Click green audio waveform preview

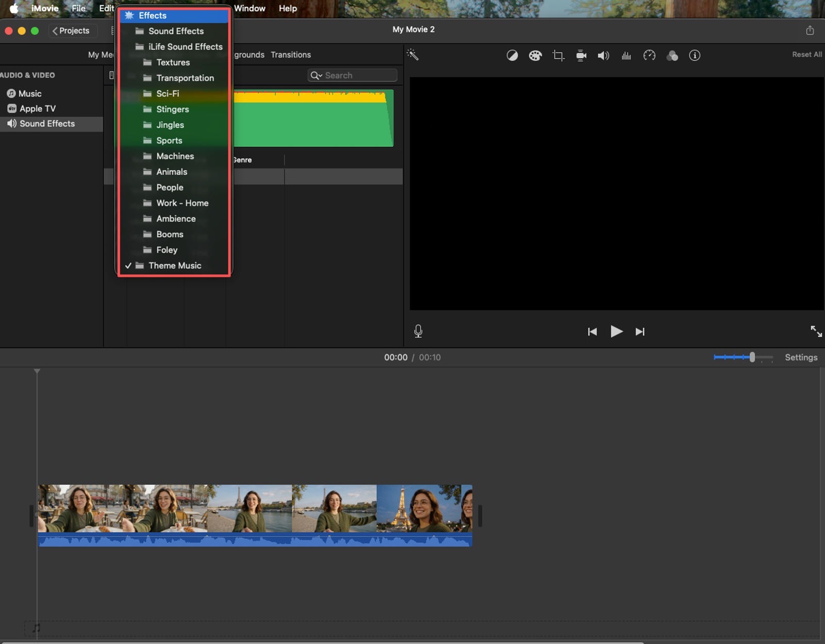tap(313, 119)
